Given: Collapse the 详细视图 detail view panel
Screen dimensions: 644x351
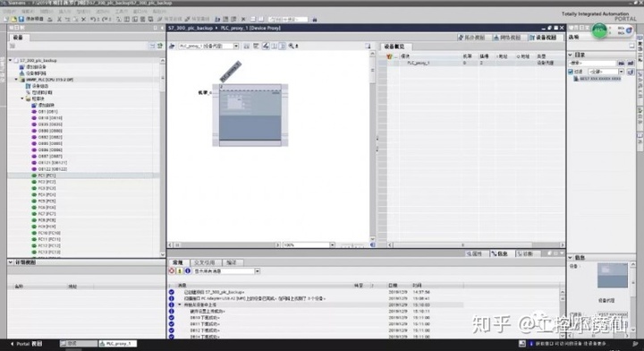Looking at the screenshot, I should (x=10, y=262).
